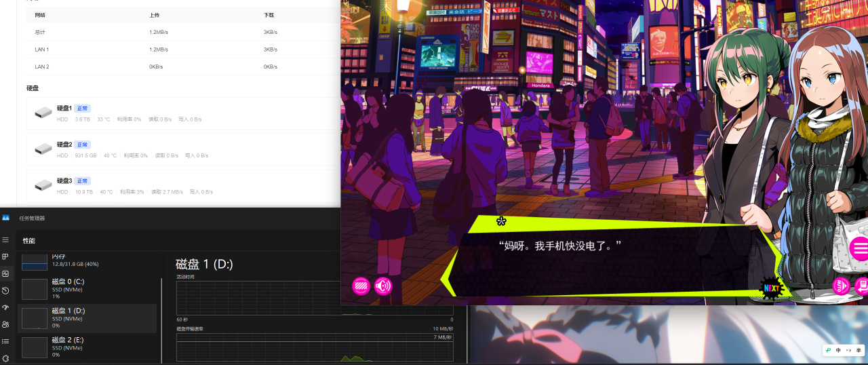The width and height of the screenshot is (868, 365).
Task: Click the 性能 page heading in Task Manager
Action: click(x=28, y=241)
